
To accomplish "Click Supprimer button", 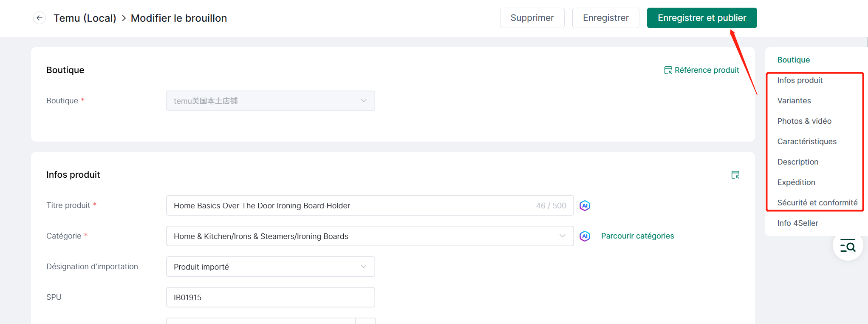I will [532, 18].
